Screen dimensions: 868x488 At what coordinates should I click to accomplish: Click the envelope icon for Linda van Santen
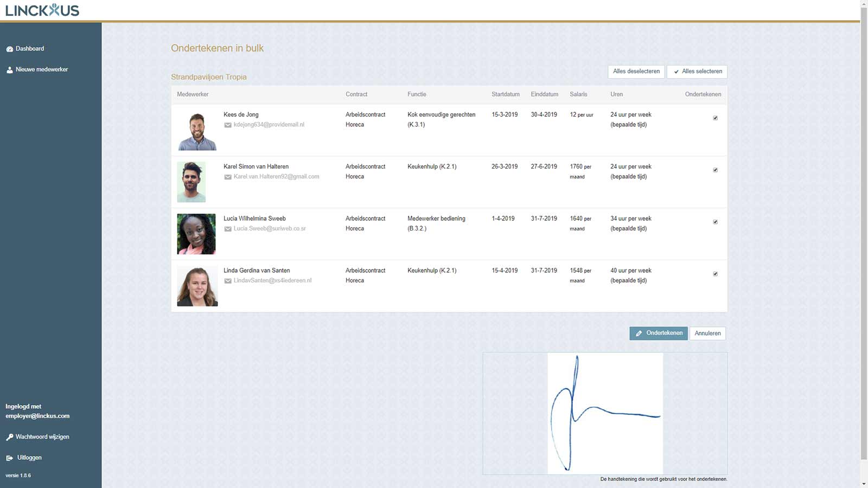tap(228, 281)
